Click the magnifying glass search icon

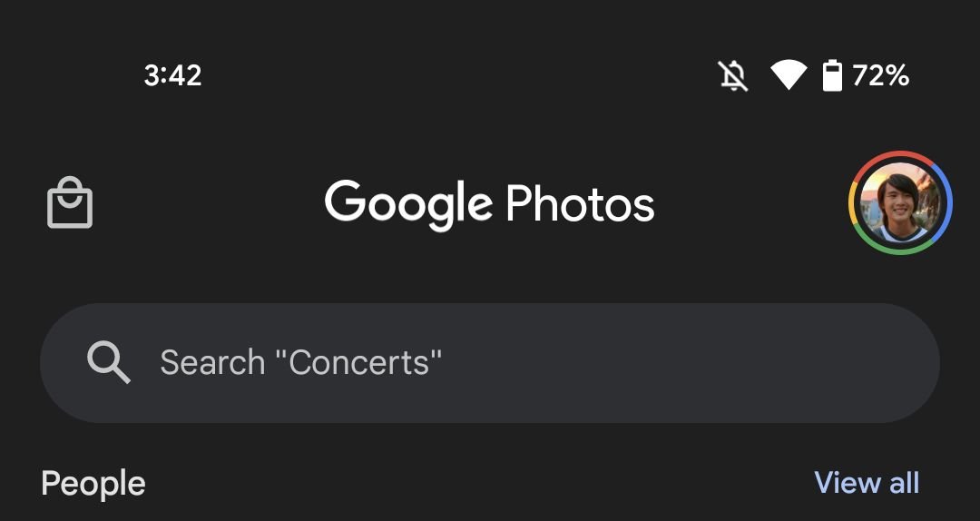[x=108, y=363]
